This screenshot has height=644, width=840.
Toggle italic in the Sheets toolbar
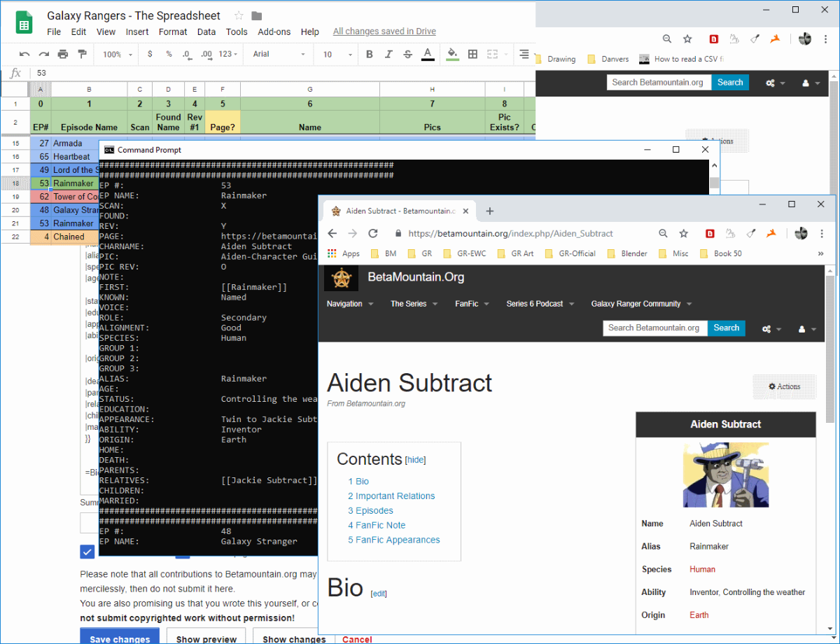pyautogui.click(x=388, y=54)
